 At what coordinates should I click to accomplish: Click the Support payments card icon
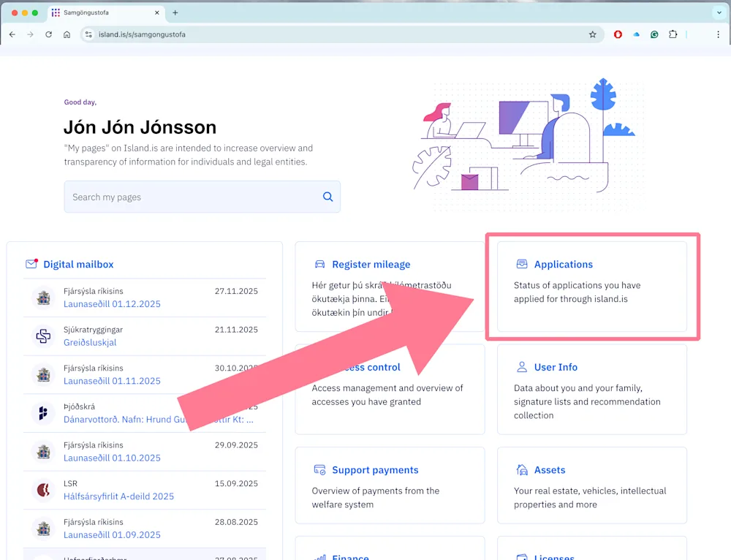(x=320, y=470)
